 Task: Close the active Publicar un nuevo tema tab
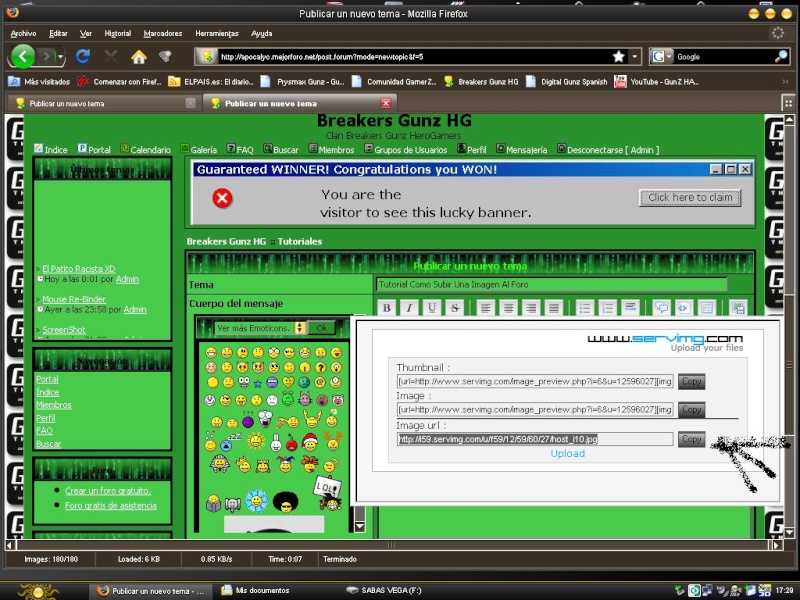pyautogui.click(x=386, y=103)
